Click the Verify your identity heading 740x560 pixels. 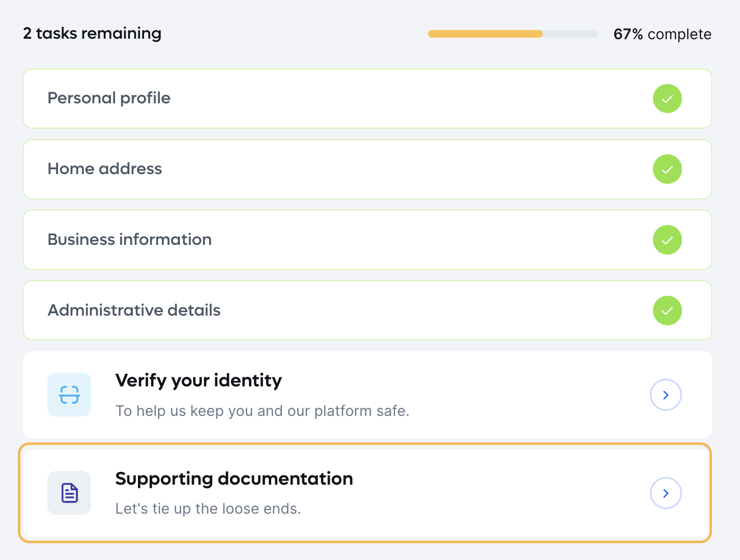pyautogui.click(x=198, y=380)
